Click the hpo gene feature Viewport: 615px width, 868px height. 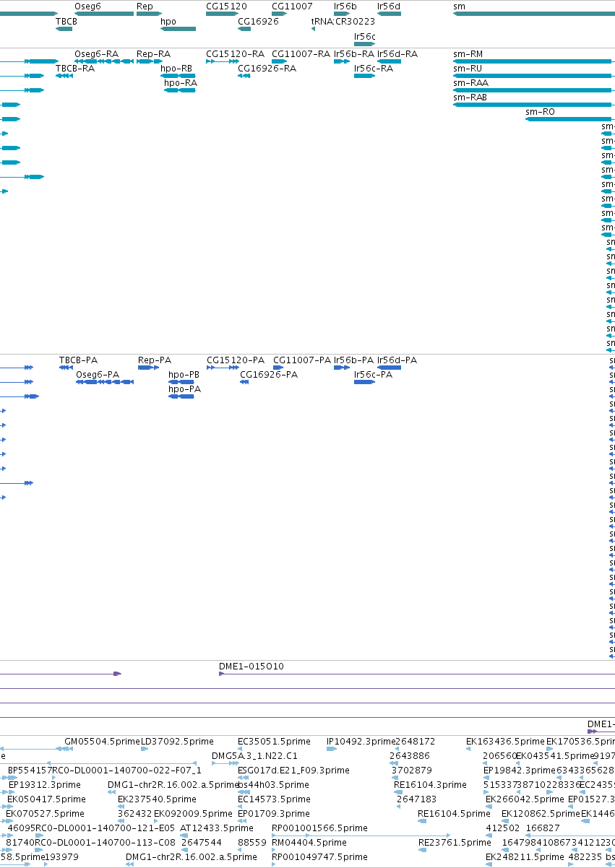[x=178, y=30]
